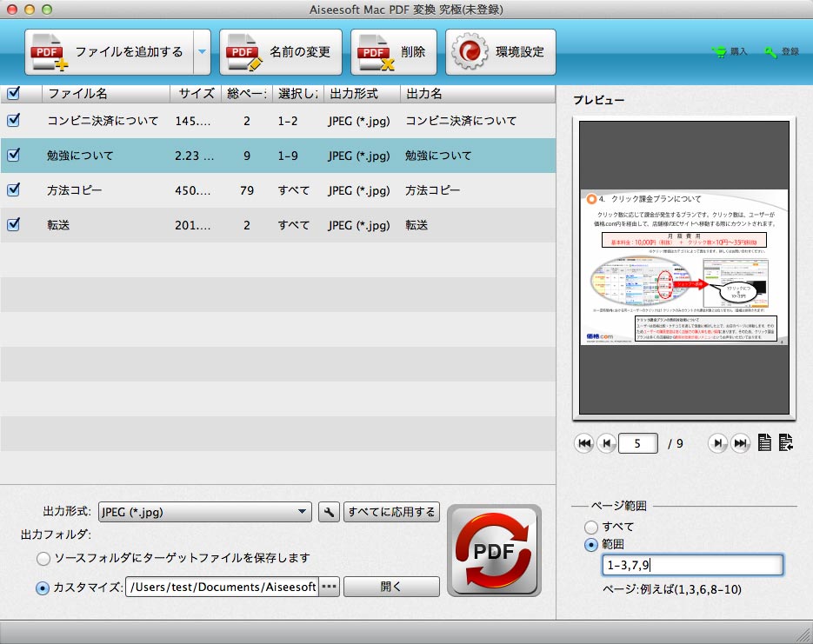Screen dimensions: 813x644
Task: Toggle the select-all checkbox in header
Action: pos(13,93)
